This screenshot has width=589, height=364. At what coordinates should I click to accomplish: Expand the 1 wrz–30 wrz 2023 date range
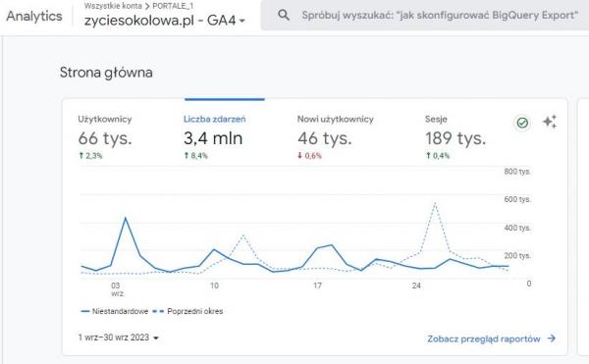119,338
